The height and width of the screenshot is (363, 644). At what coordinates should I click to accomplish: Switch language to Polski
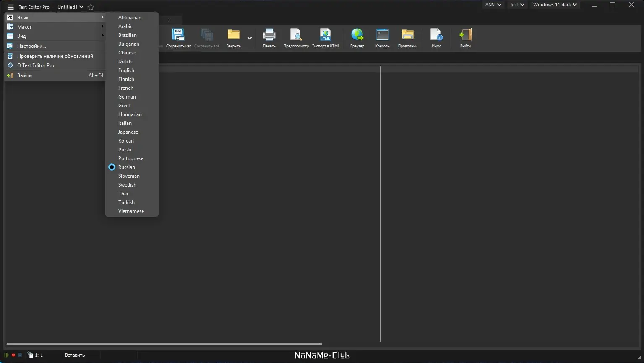(x=132, y=150)
